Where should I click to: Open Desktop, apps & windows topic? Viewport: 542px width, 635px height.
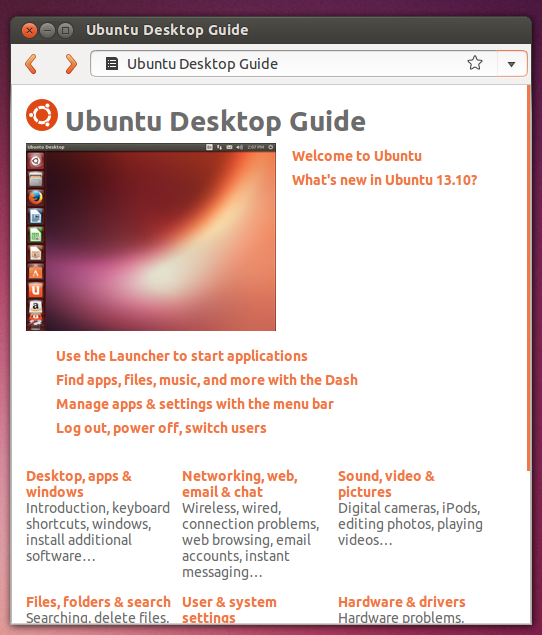tap(79, 484)
